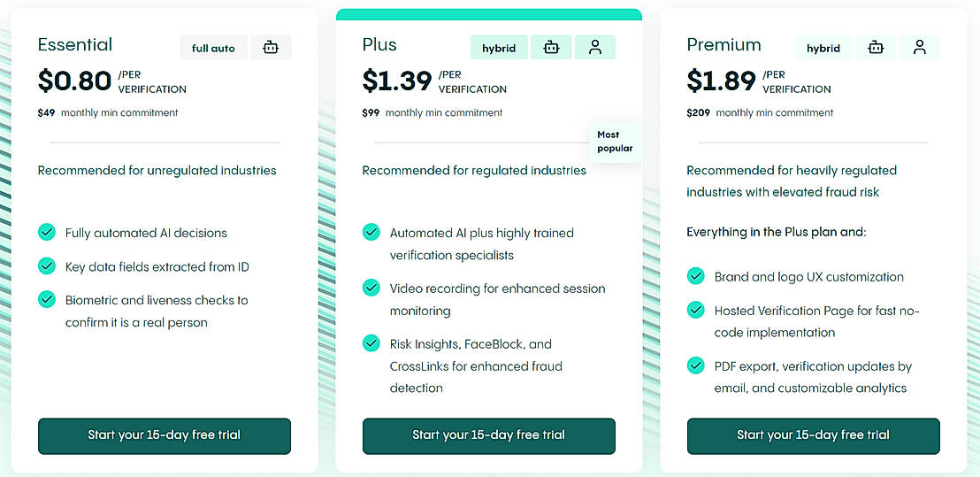Click the robot icon on the Premium plan
The height and width of the screenshot is (477, 980).
(x=876, y=48)
